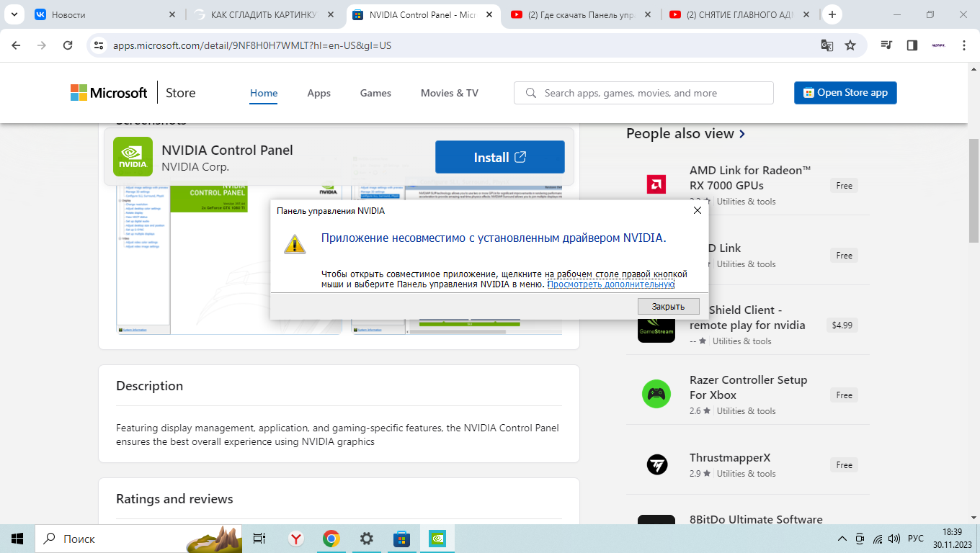The height and width of the screenshot is (553, 980).
Task: Expand the People also view chevron
Action: coord(742,134)
